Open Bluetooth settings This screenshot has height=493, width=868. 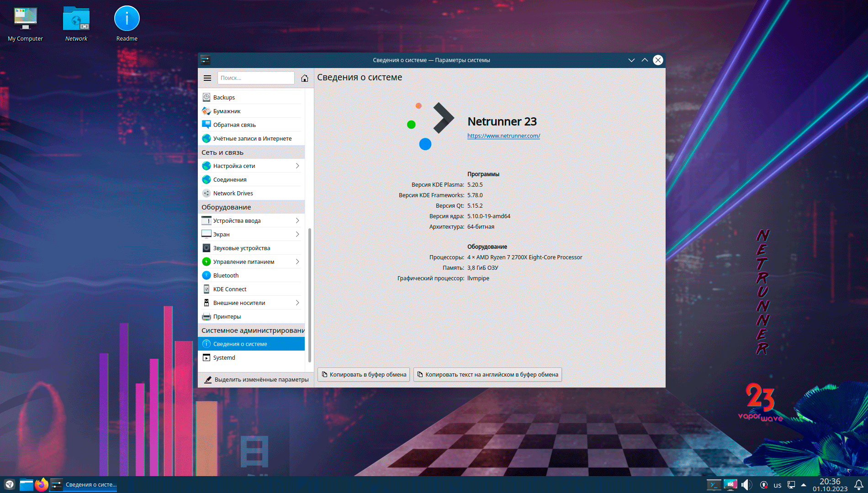pos(226,275)
